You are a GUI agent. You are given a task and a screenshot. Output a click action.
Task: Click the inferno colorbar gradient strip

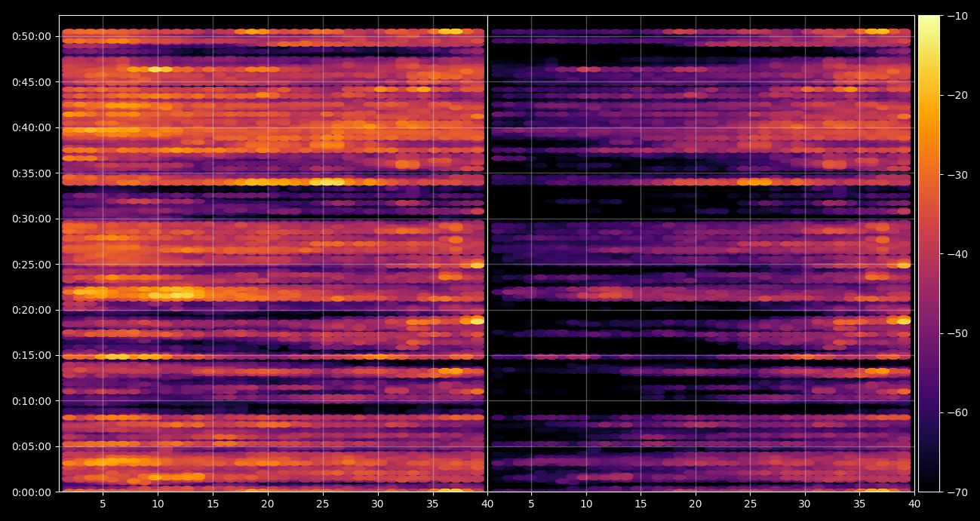tap(929, 253)
